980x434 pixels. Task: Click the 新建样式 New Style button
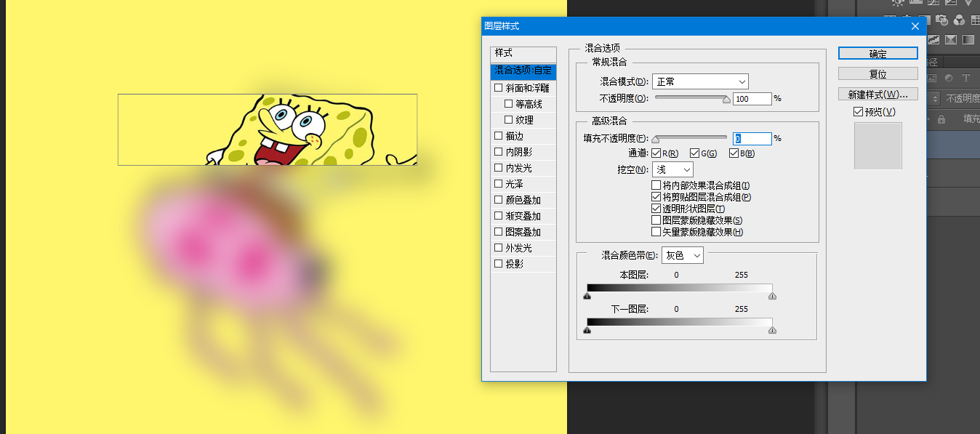(877, 93)
